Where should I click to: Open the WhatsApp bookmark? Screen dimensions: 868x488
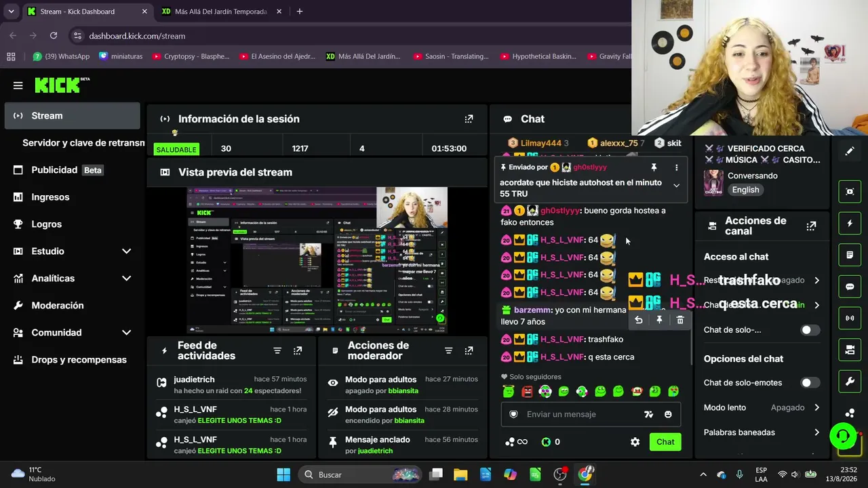(x=61, y=56)
